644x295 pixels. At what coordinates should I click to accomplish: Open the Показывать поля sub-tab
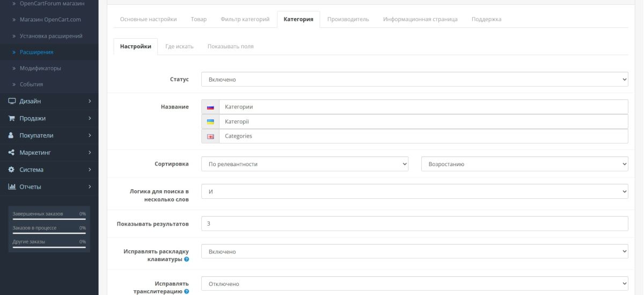click(x=231, y=46)
